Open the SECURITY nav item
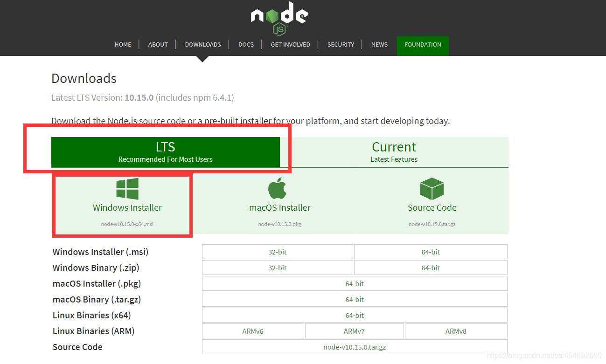 click(341, 45)
